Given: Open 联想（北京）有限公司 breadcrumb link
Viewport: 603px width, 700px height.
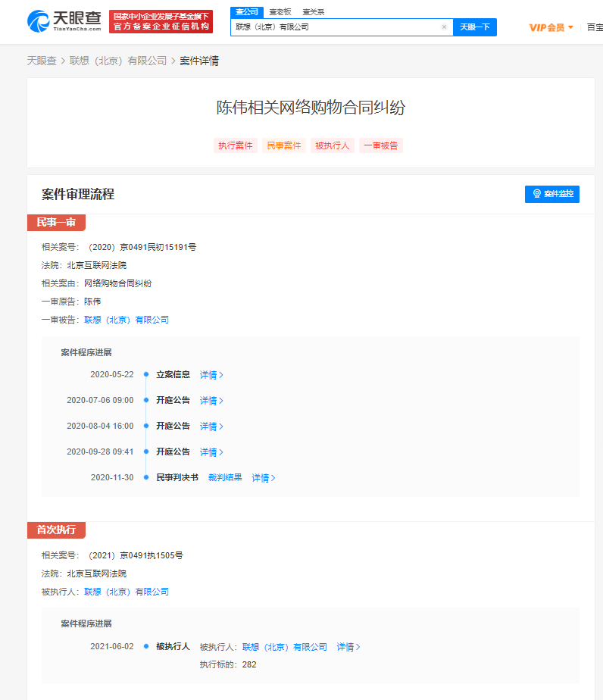Looking at the screenshot, I should click(118, 61).
